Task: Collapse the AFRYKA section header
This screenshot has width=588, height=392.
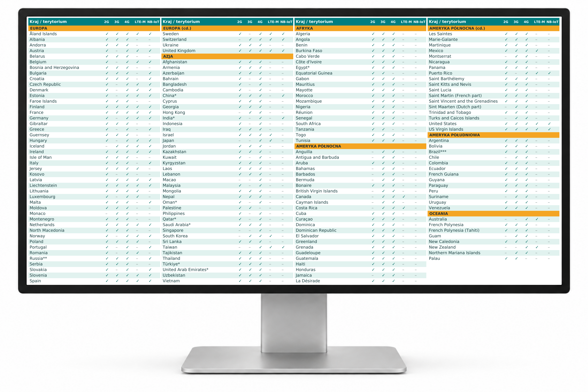Action: pos(360,28)
